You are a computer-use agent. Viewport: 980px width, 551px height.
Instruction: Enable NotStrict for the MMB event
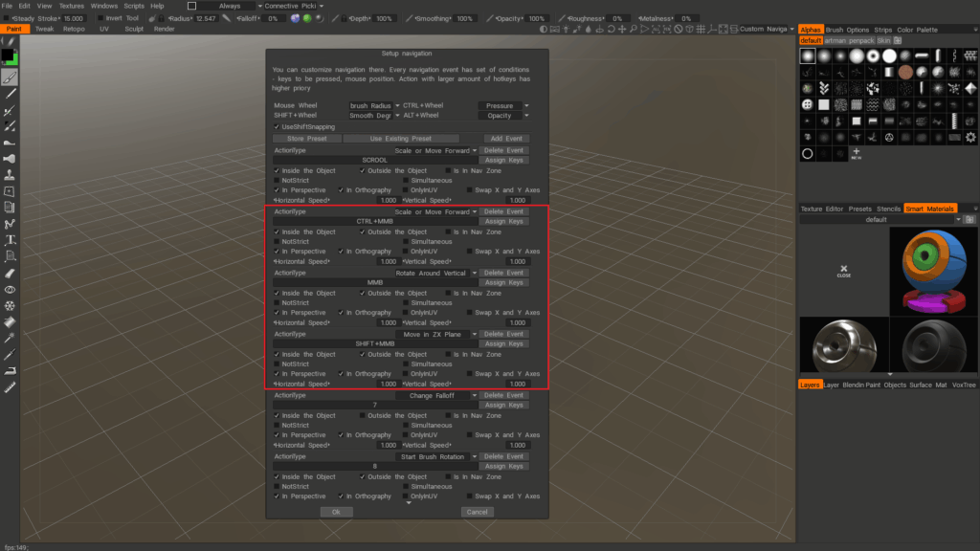[x=277, y=303]
